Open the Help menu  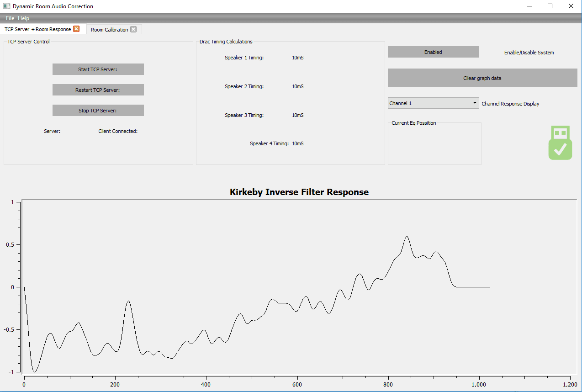click(x=23, y=18)
